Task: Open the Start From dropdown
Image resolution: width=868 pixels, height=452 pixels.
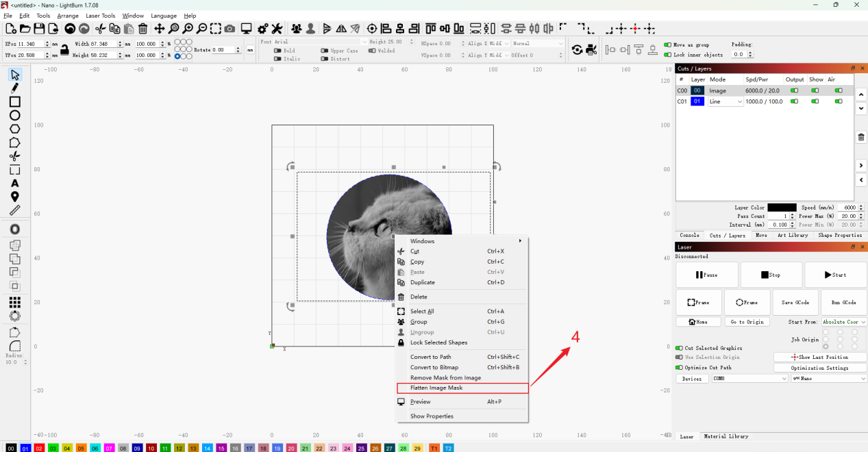Action: pyautogui.click(x=844, y=322)
